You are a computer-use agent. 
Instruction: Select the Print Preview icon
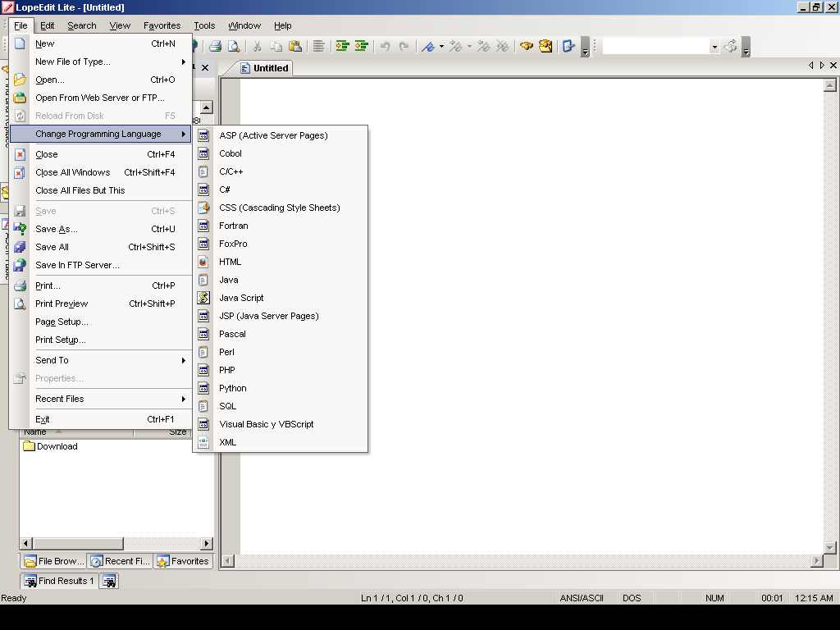click(x=234, y=46)
